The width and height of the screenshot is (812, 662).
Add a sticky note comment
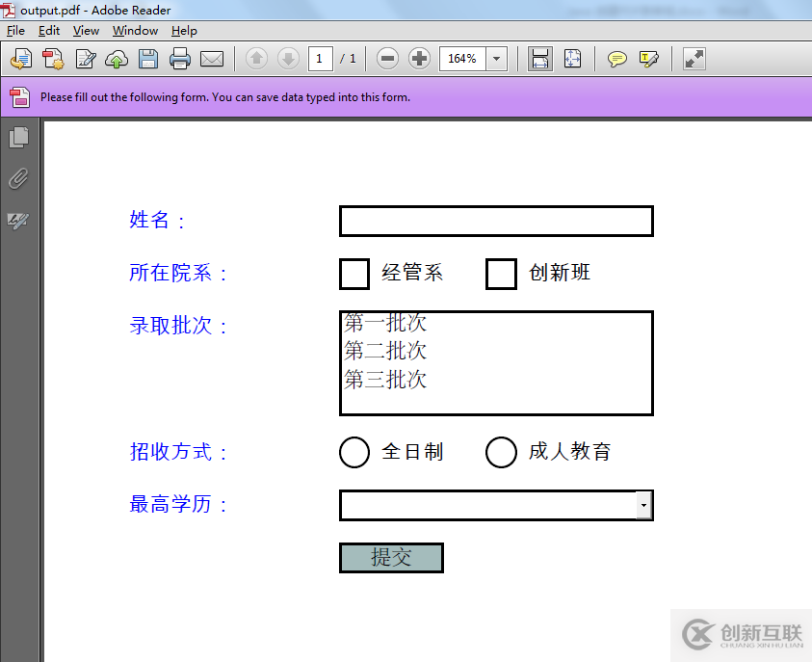click(x=616, y=59)
